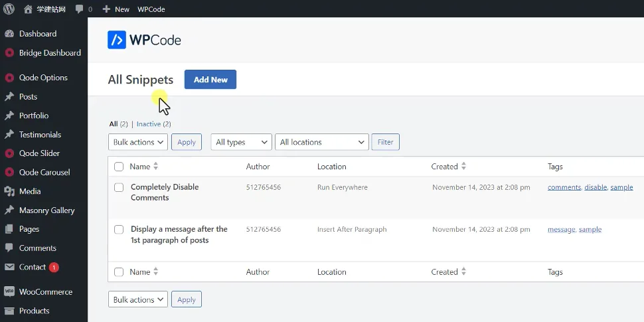This screenshot has width=644, height=322.
Task: Click the home site icon in admin bar
Action: pyautogui.click(x=28, y=9)
